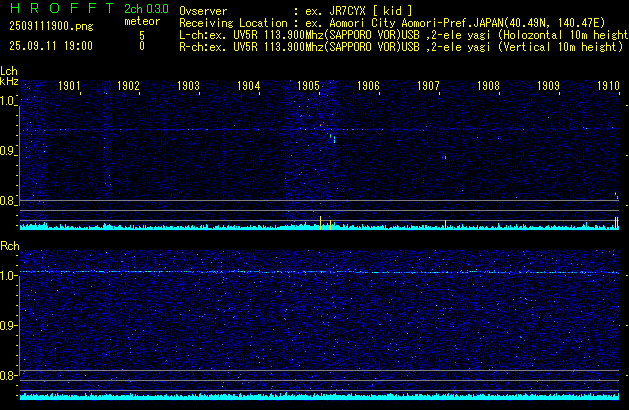
Task: Click the Rch 0.8 kHz axis label
Action: coord(8,375)
